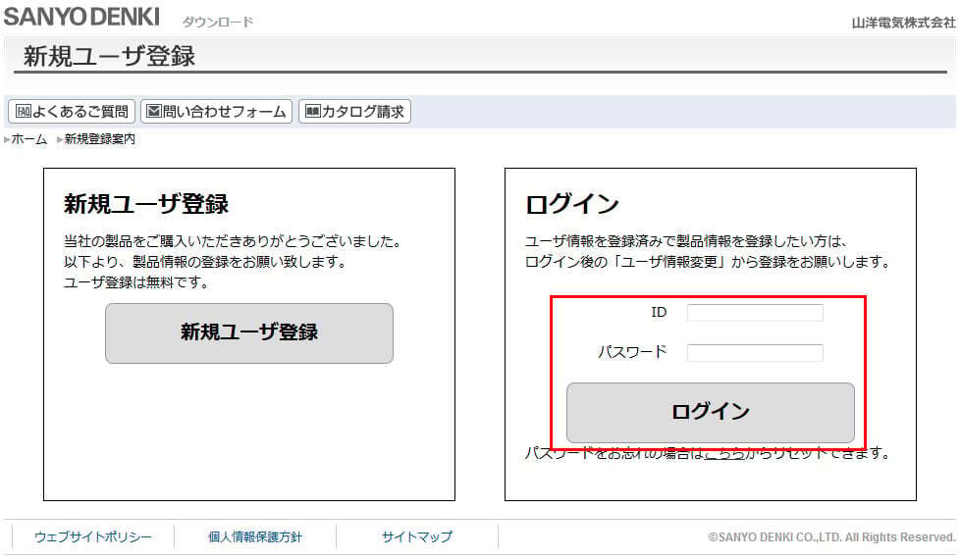Go to ホーム in the breadcrumb
The width and height of the screenshot is (960, 560).
29,139
